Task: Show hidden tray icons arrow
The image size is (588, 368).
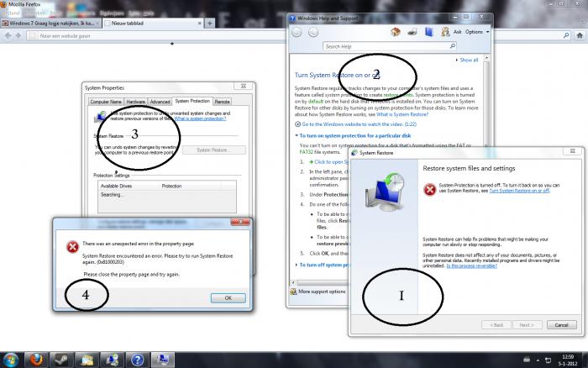Action: (538, 360)
